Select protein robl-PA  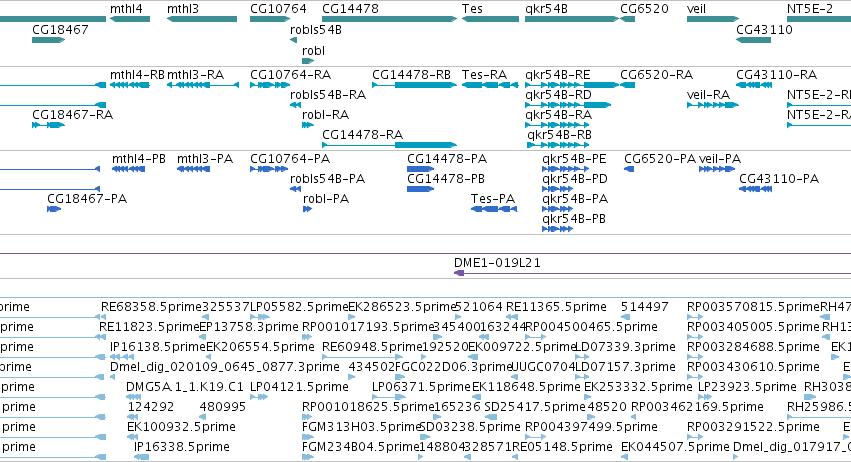pyautogui.click(x=326, y=199)
